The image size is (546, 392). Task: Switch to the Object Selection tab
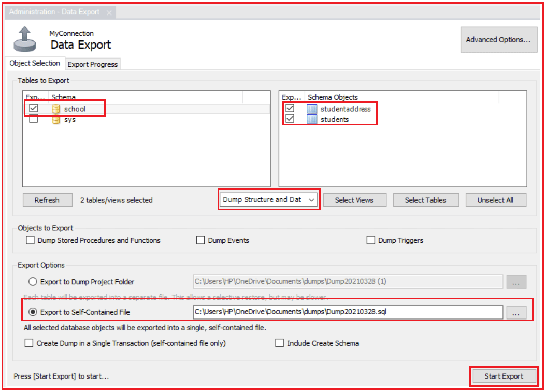[34, 63]
